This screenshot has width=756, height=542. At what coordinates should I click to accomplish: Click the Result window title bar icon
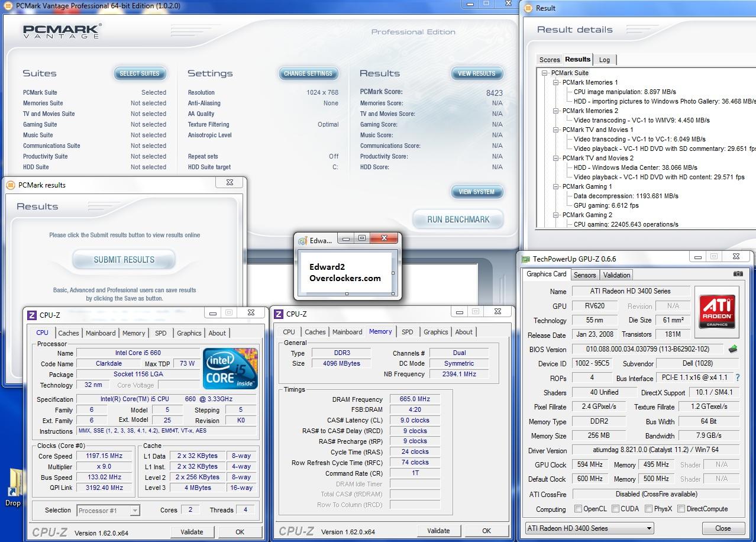tap(528, 8)
